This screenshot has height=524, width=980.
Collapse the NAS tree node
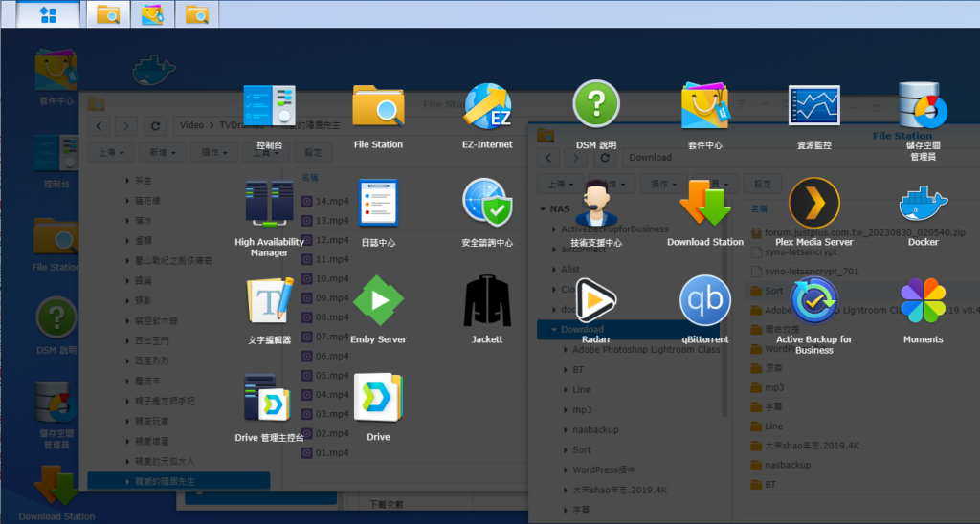(543, 209)
